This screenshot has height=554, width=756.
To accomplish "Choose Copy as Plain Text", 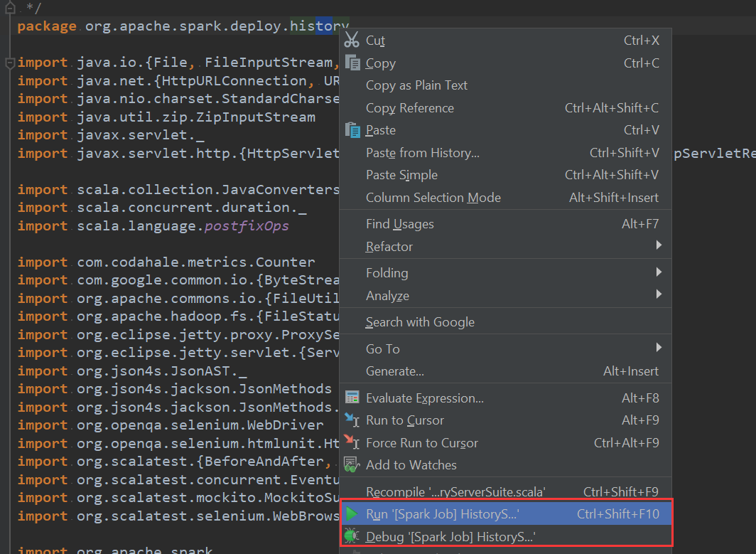I will [x=416, y=85].
